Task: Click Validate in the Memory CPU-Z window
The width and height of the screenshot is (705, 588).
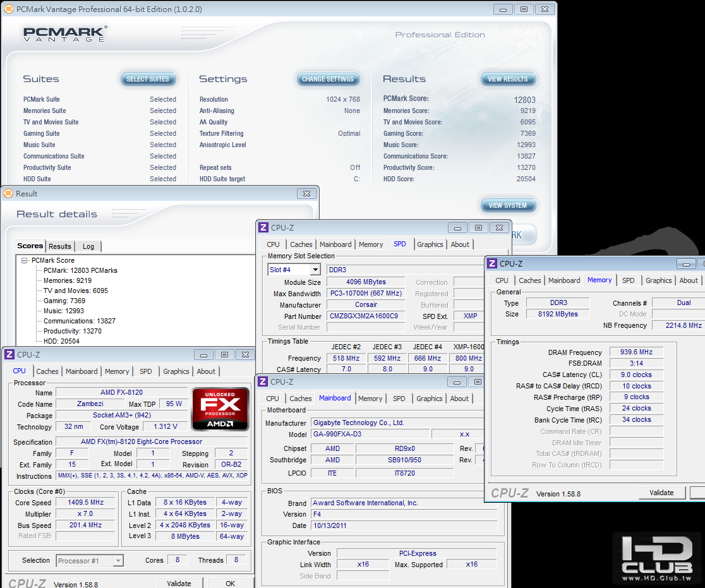Action: coord(661,493)
